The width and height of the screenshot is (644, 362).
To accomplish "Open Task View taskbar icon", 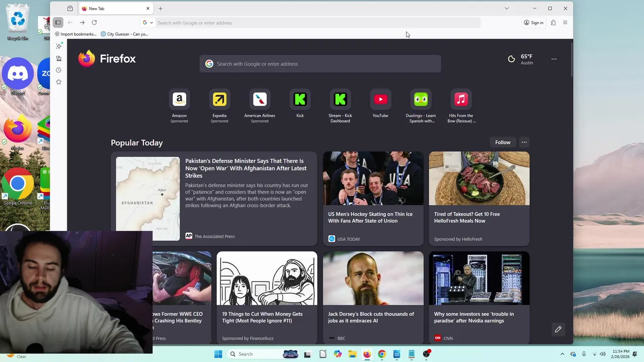I will (x=307, y=354).
